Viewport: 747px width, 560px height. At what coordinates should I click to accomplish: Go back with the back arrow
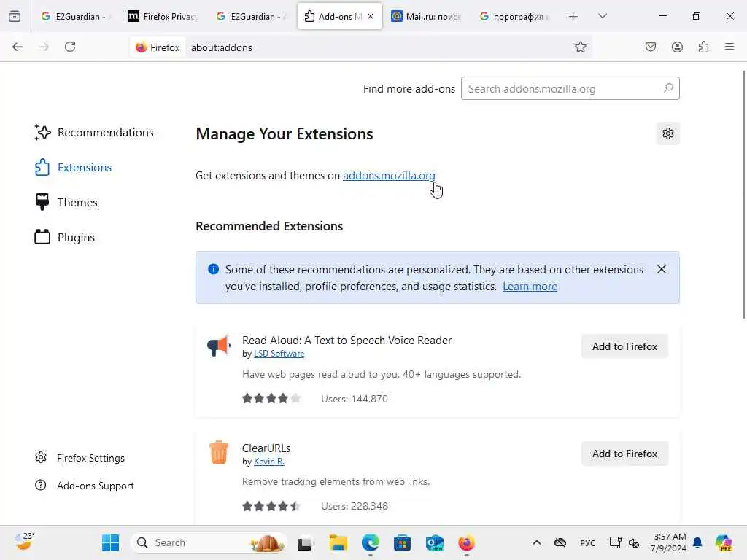pos(18,47)
